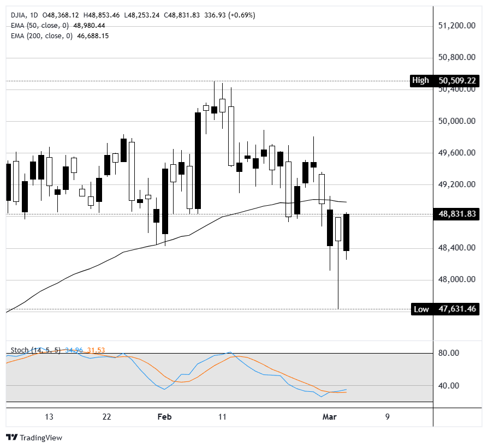Click the EMA 200 indicator legend

tap(41, 35)
